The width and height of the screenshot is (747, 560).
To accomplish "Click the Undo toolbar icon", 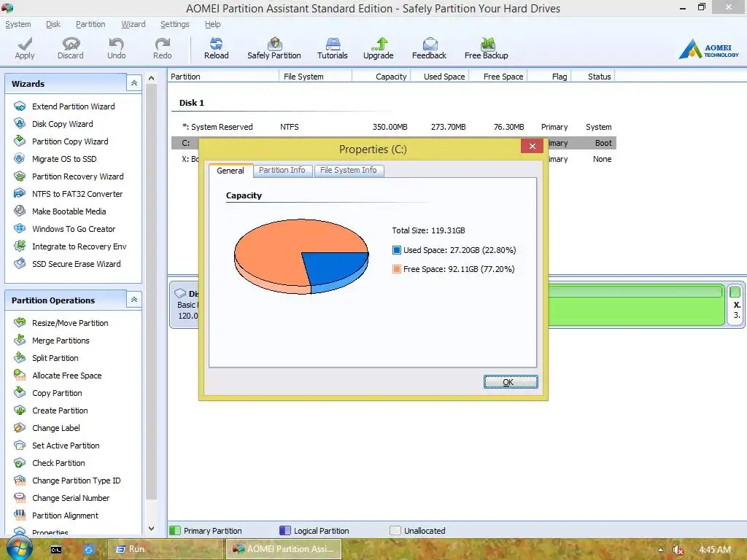I will (116, 49).
